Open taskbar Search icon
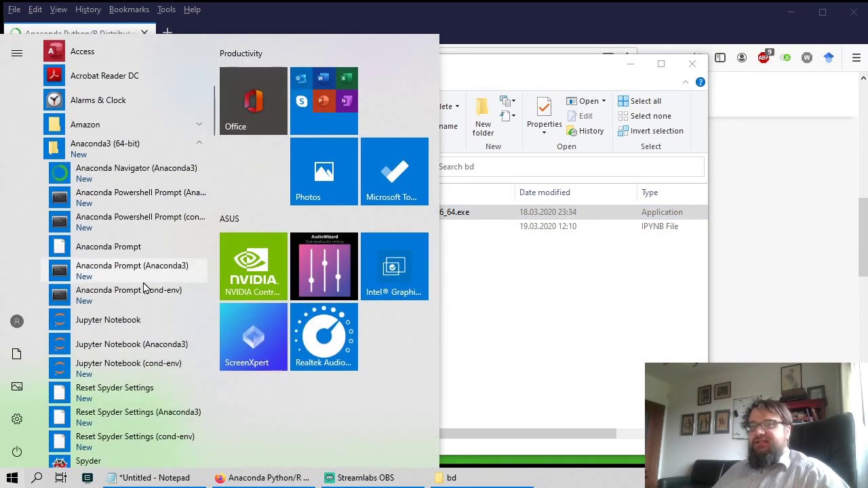 coord(37,478)
